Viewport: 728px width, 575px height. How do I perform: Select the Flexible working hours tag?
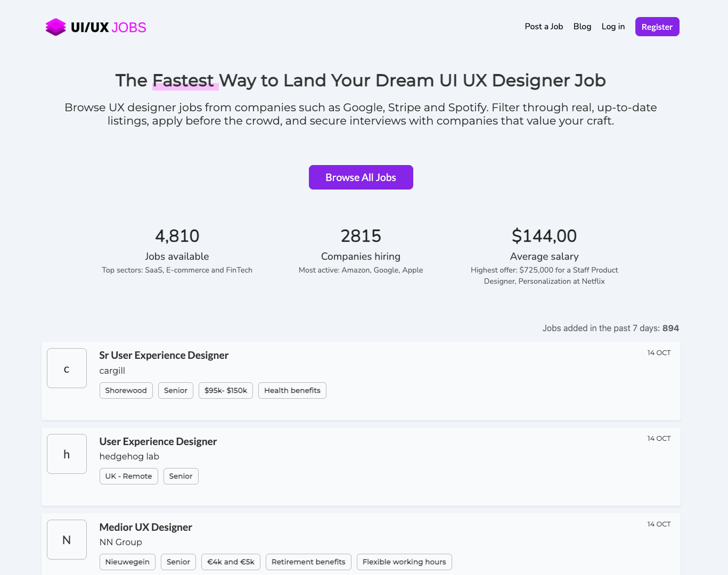click(x=404, y=562)
